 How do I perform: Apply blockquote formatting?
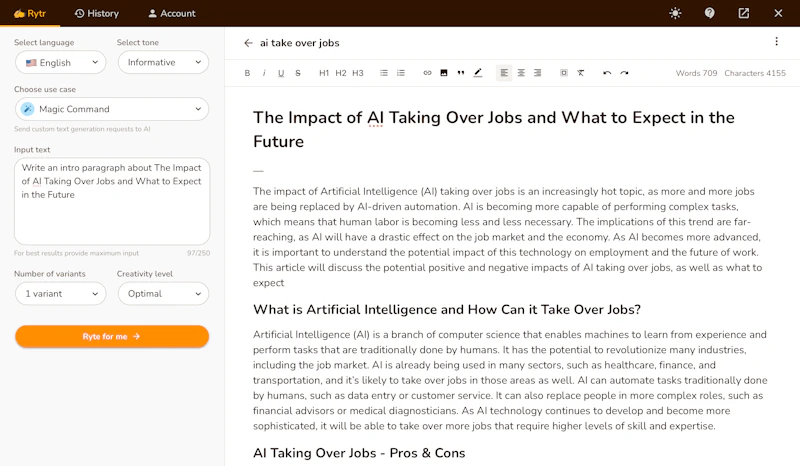click(460, 73)
